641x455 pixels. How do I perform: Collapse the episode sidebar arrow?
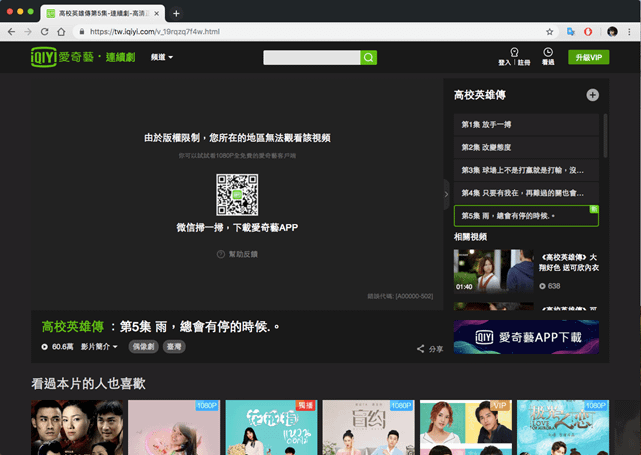click(446, 195)
